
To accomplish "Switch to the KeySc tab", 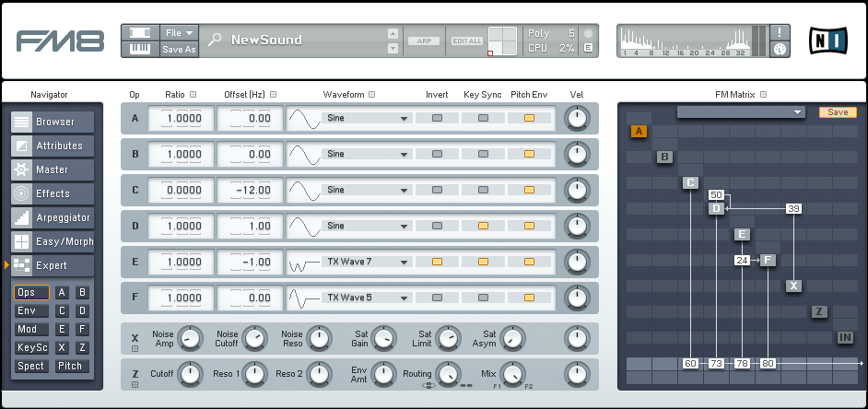I will (31, 347).
